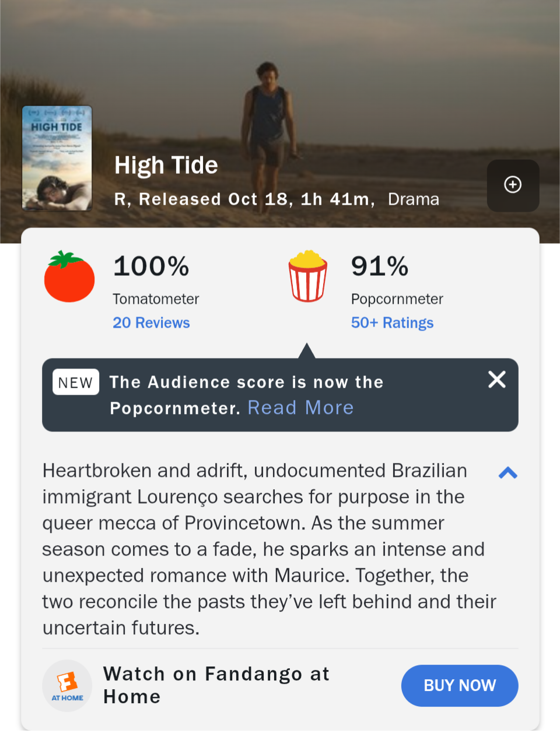Select the High Tide movie title

point(166,166)
